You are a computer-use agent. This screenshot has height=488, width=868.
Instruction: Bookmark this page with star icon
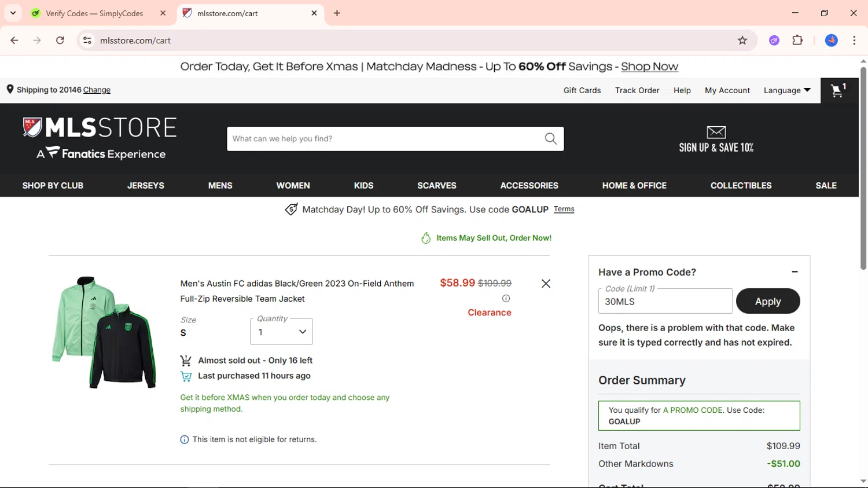click(x=742, y=41)
